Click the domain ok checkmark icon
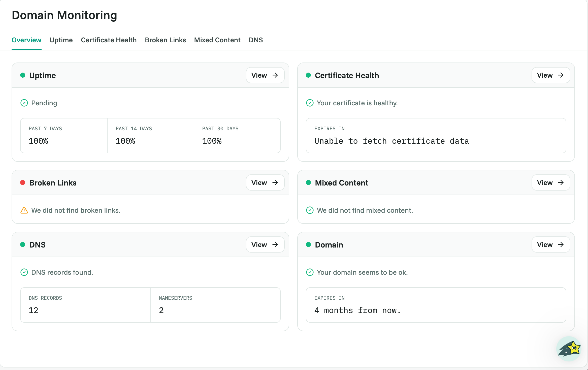The height and width of the screenshot is (370, 588). (x=310, y=272)
